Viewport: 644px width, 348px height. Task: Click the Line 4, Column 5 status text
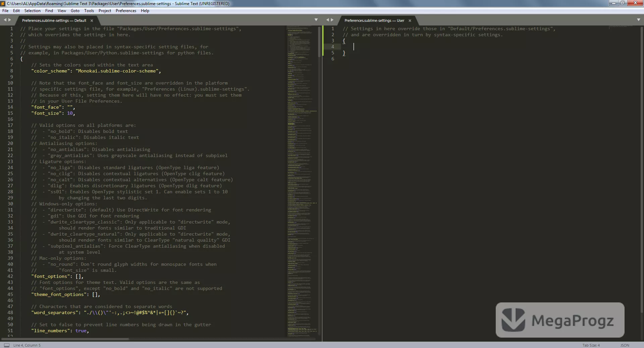click(x=27, y=345)
